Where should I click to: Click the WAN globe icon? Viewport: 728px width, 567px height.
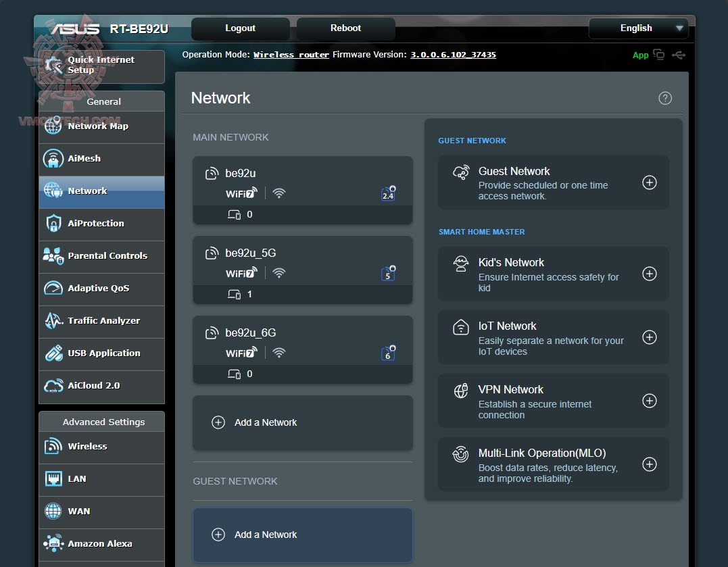53,512
